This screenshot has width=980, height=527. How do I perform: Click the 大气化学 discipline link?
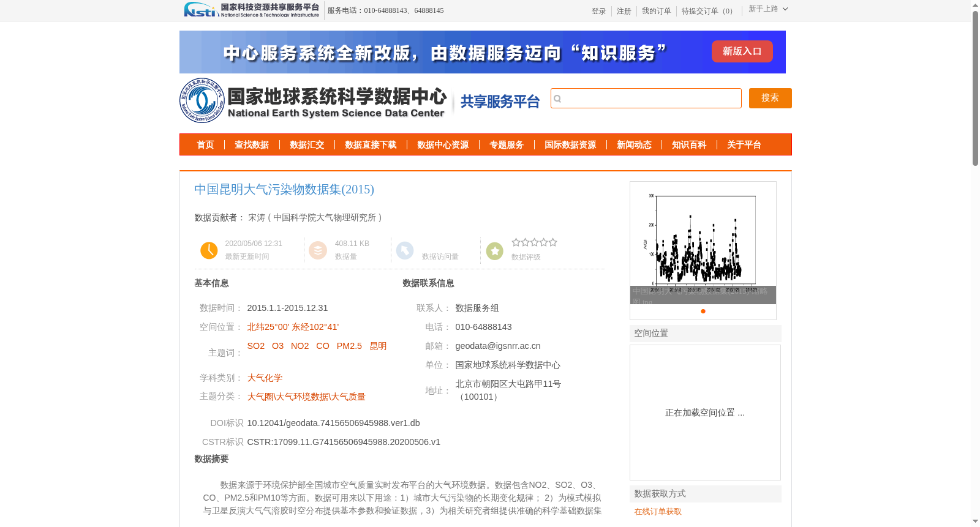click(265, 378)
